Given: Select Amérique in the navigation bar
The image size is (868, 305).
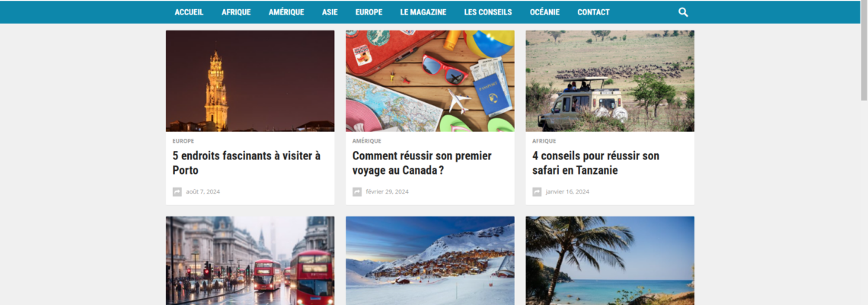Looking at the screenshot, I should pyautogui.click(x=286, y=12).
